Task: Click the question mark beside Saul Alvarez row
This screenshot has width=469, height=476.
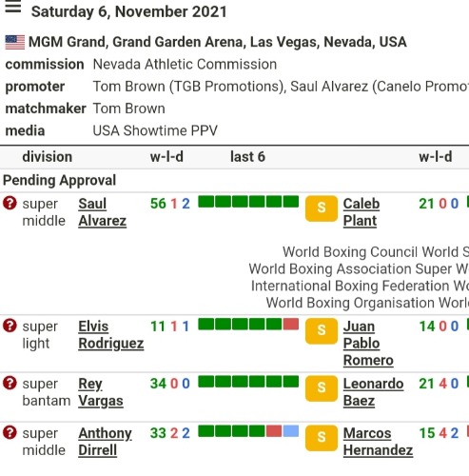Action: point(10,203)
